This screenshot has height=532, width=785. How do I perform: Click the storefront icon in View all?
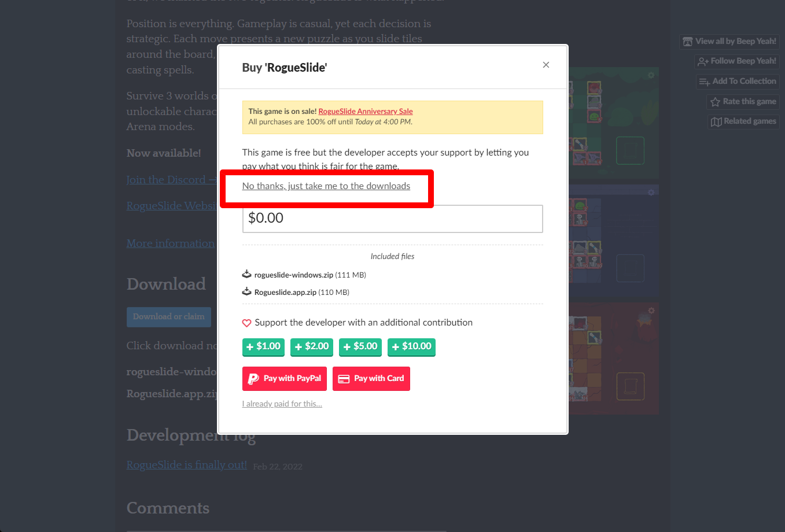pos(688,42)
